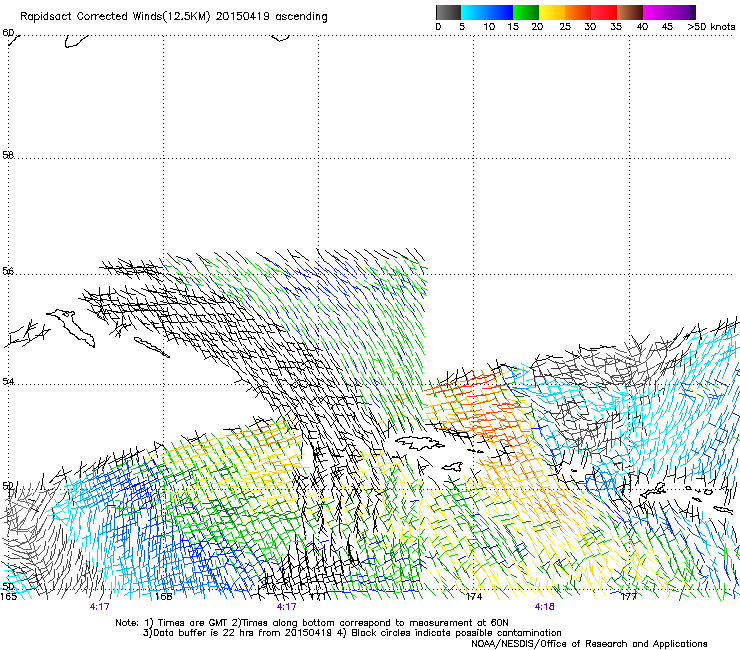The height and width of the screenshot is (650, 740).
Task: Click the latitude label 54
Action: (8, 381)
